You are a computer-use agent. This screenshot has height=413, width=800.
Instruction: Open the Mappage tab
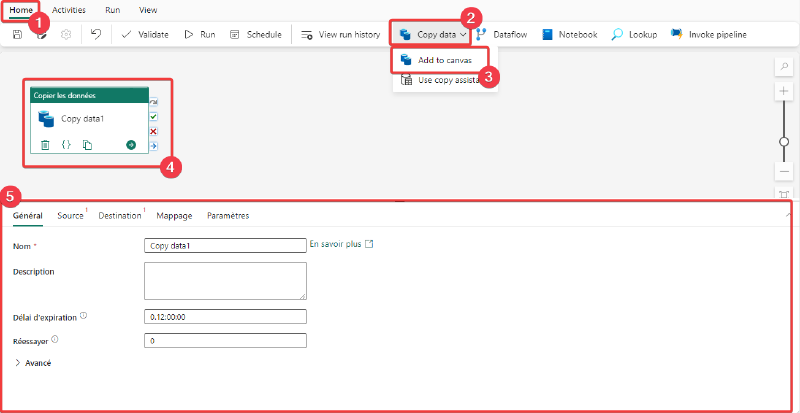click(x=174, y=216)
